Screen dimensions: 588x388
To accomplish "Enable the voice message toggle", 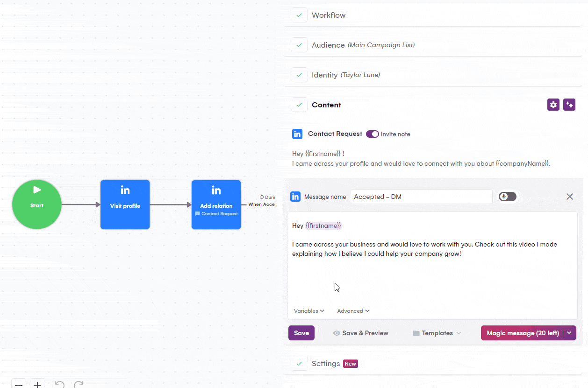I will [x=508, y=197].
